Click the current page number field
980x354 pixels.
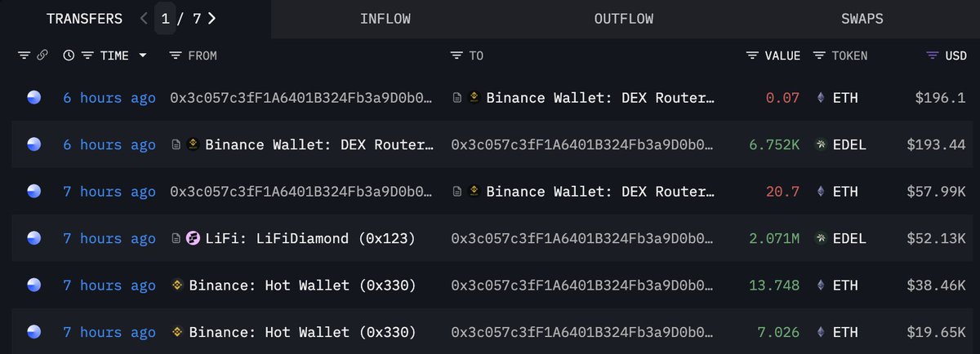166,18
